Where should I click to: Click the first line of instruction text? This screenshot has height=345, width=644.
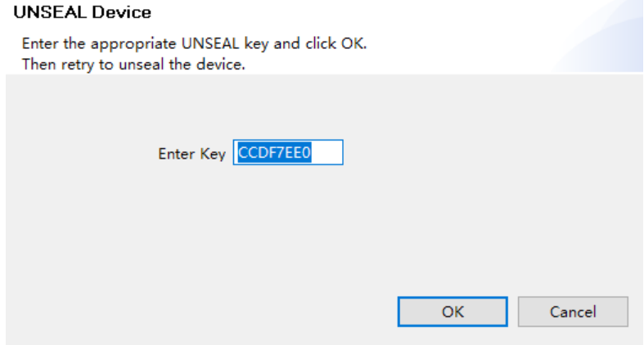(x=194, y=43)
